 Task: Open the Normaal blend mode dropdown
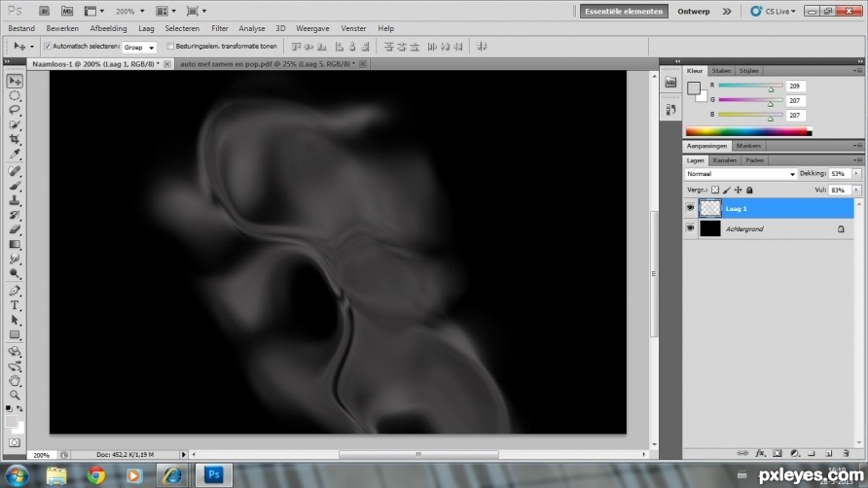[x=741, y=174]
